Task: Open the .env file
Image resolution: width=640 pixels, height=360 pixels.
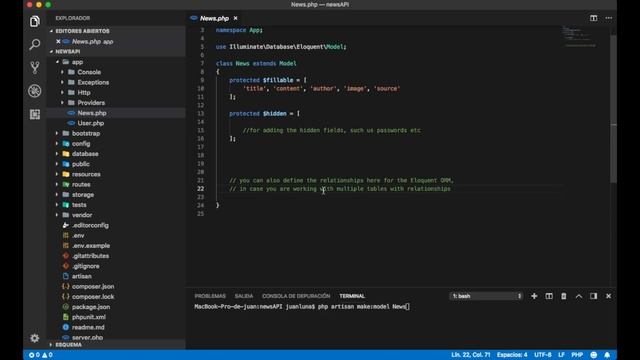Action: click(x=78, y=236)
